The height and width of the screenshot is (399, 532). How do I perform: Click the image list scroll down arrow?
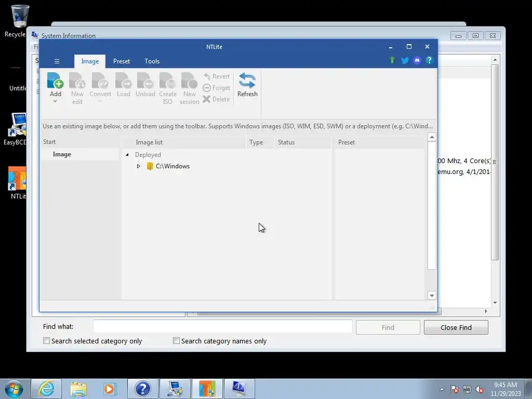(432, 296)
